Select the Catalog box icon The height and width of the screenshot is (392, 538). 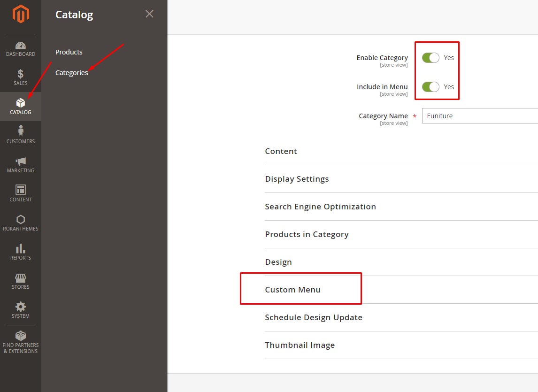(x=21, y=103)
